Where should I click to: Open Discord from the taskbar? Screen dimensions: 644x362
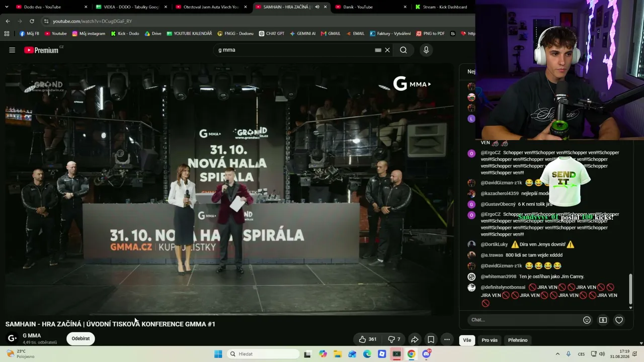(426, 354)
